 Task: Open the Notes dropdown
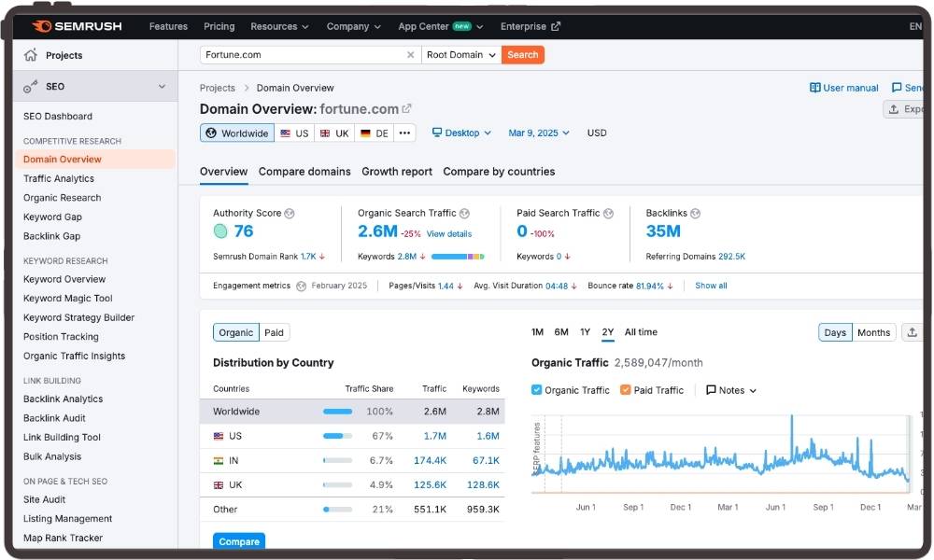(x=731, y=390)
